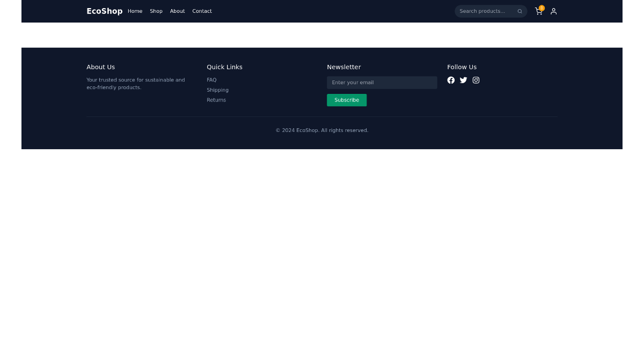Open EcoShop's Facebook page icon

451,80
